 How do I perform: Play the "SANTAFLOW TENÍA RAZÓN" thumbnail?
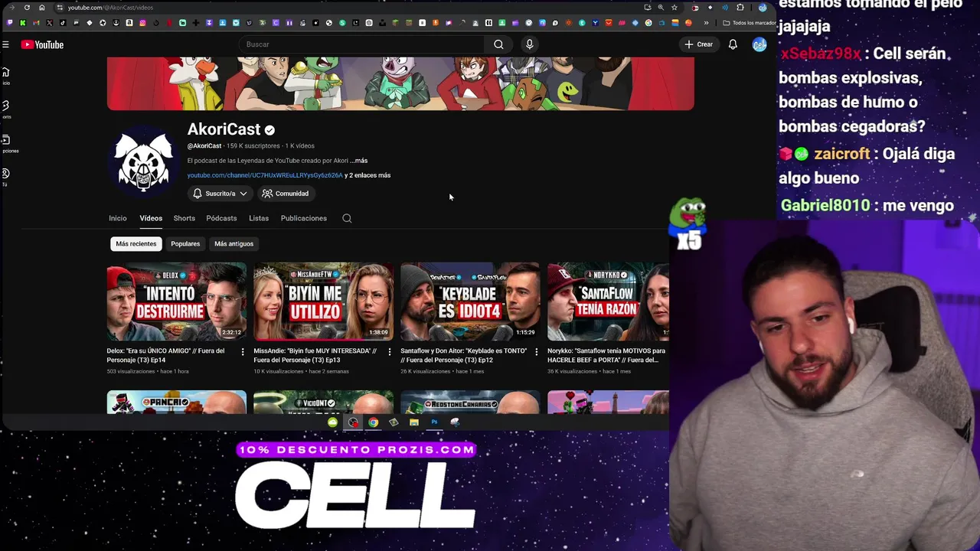608,302
